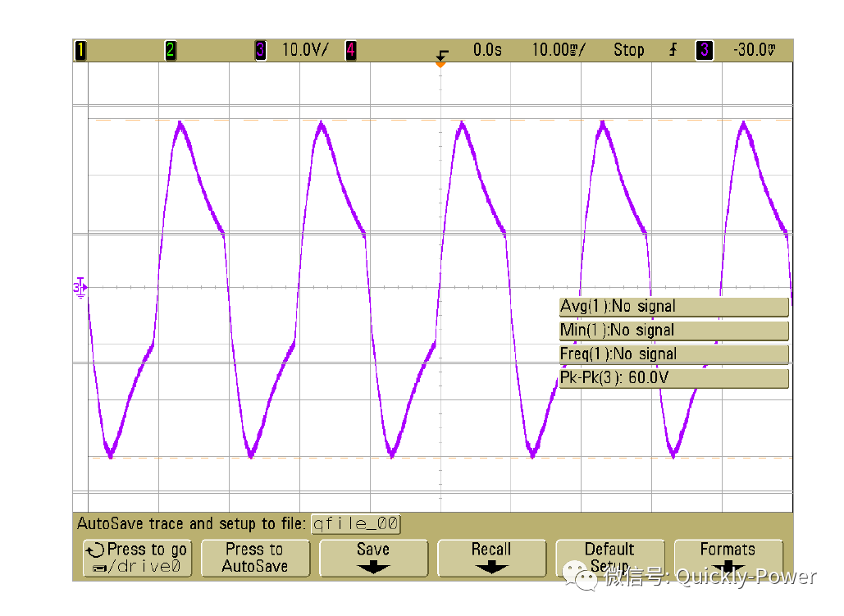Click the 10.00 timebase per division value
The width and height of the screenshot is (844, 616).
(x=559, y=50)
